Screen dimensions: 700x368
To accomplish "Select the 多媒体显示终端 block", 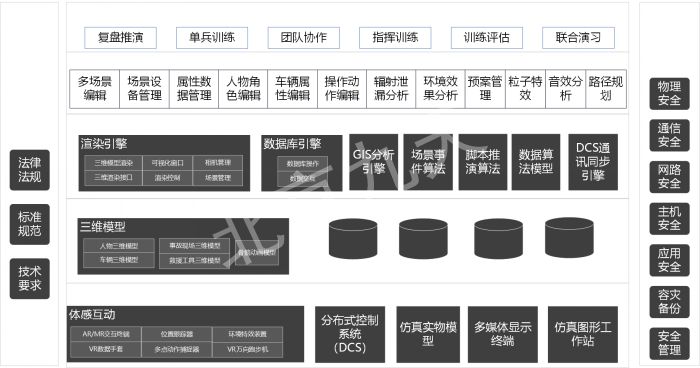I will click(x=503, y=334).
